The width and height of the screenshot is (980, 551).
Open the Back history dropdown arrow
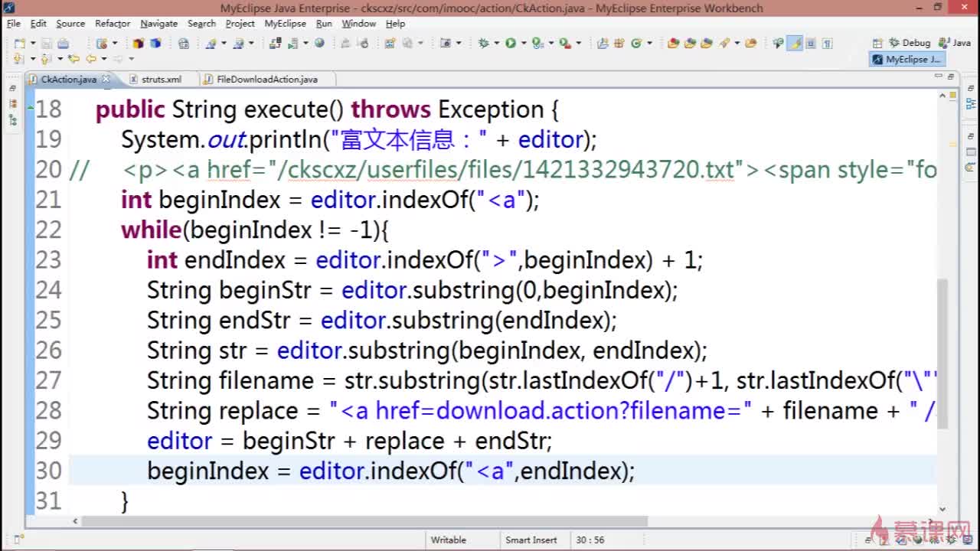[x=104, y=59]
